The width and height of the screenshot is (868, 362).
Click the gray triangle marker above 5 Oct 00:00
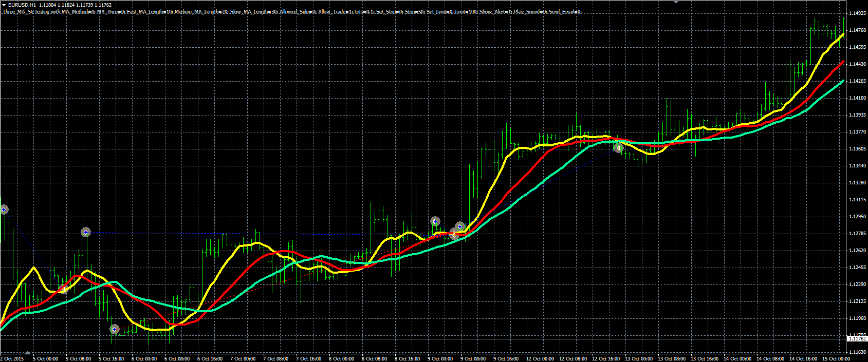(27, 353)
